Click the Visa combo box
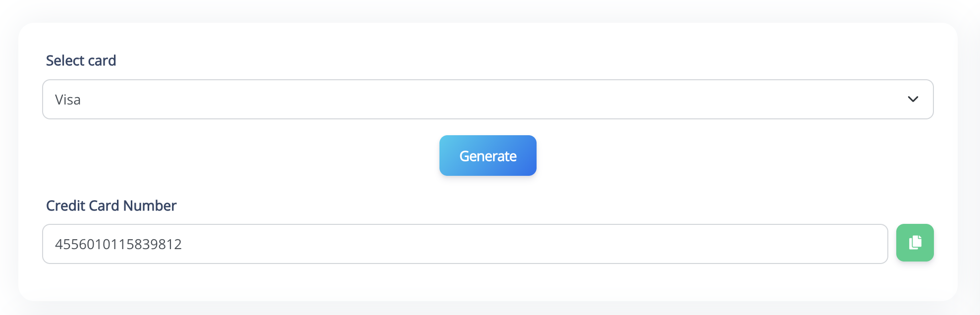 click(488, 99)
